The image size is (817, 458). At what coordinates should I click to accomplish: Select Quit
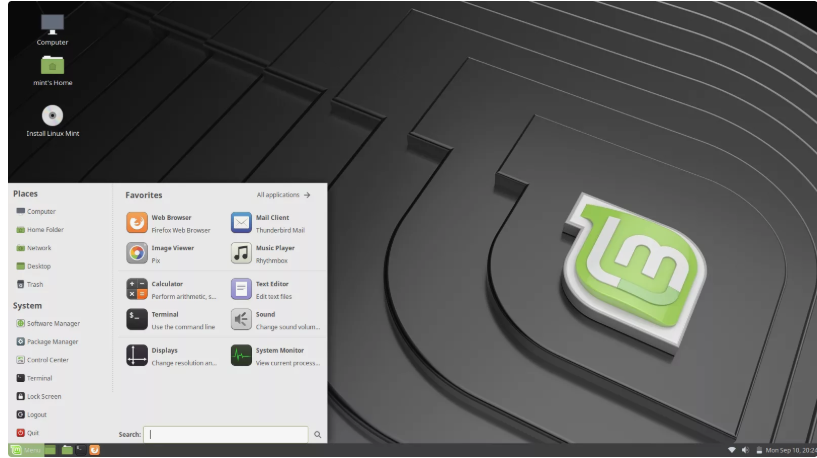tap(27, 433)
